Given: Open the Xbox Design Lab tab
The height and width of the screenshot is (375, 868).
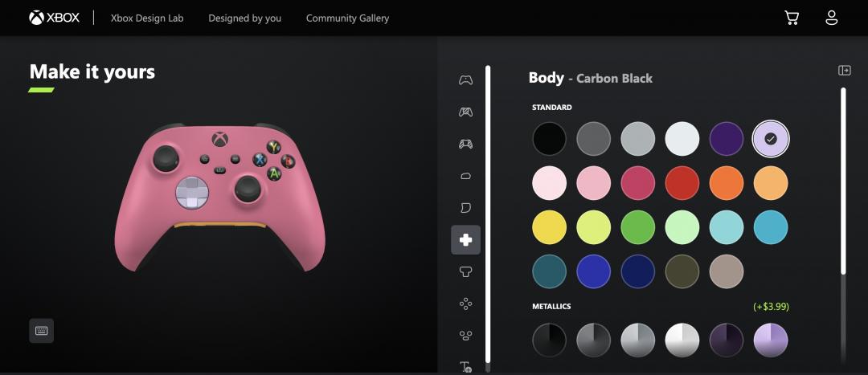Looking at the screenshot, I should click(x=147, y=18).
